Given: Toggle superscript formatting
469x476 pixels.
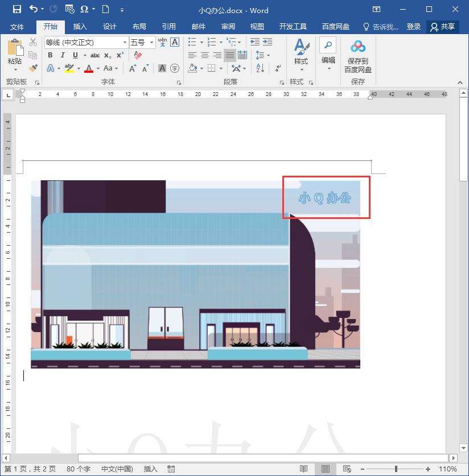Looking at the screenshot, I should pos(120,55).
